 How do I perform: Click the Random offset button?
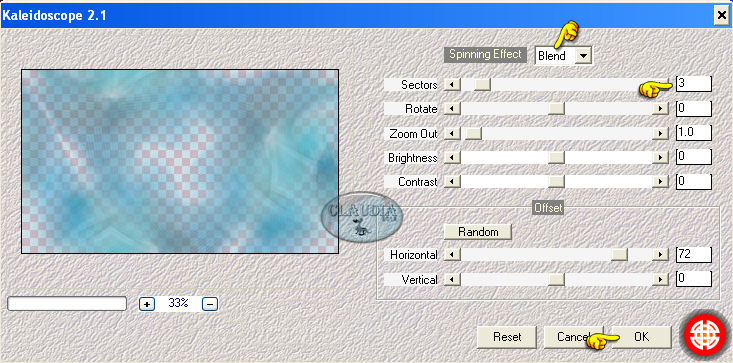click(478, 232)
